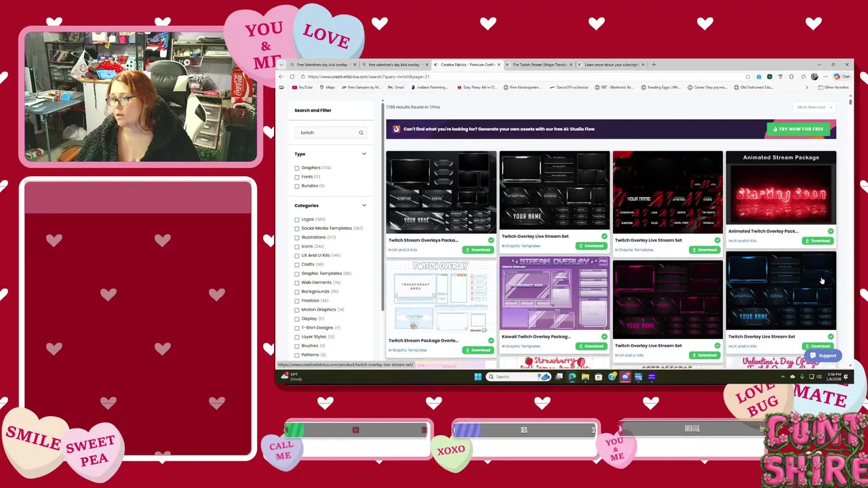
Task: Reload the Creative Fabrica page
Action: point(292,77)
